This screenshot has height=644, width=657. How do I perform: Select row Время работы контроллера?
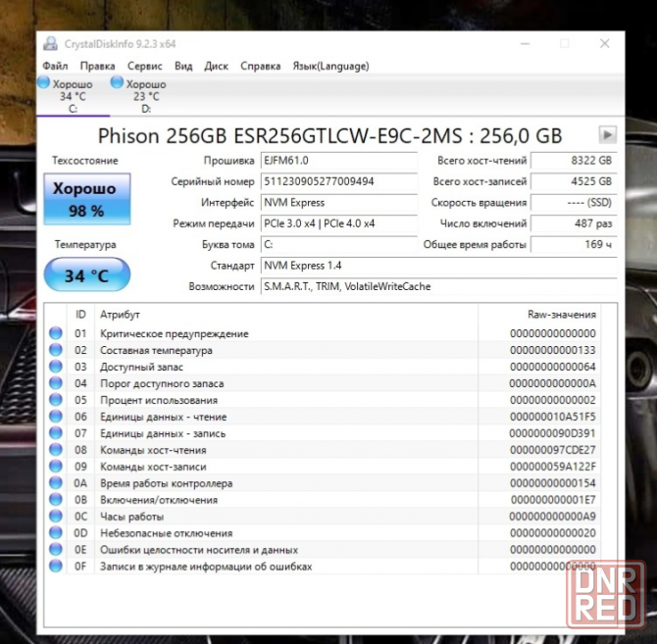pos(323,483)
